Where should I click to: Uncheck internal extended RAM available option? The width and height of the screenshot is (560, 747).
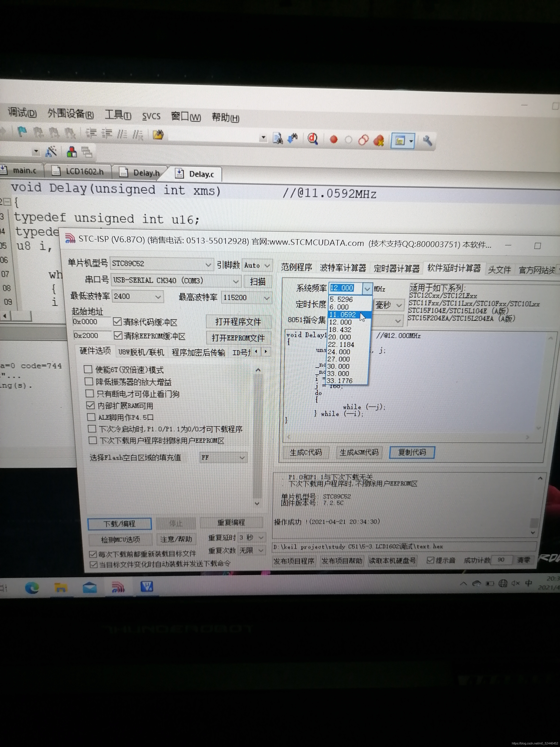(x=90, y=405)
